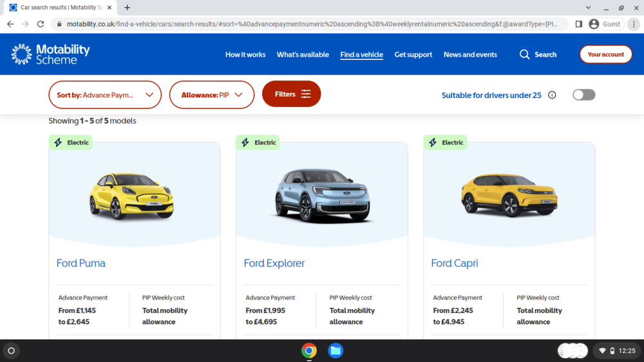The image size is (644, 362).
Task: Click the search magnifier icon in header
Action: [x=524, y=54]
